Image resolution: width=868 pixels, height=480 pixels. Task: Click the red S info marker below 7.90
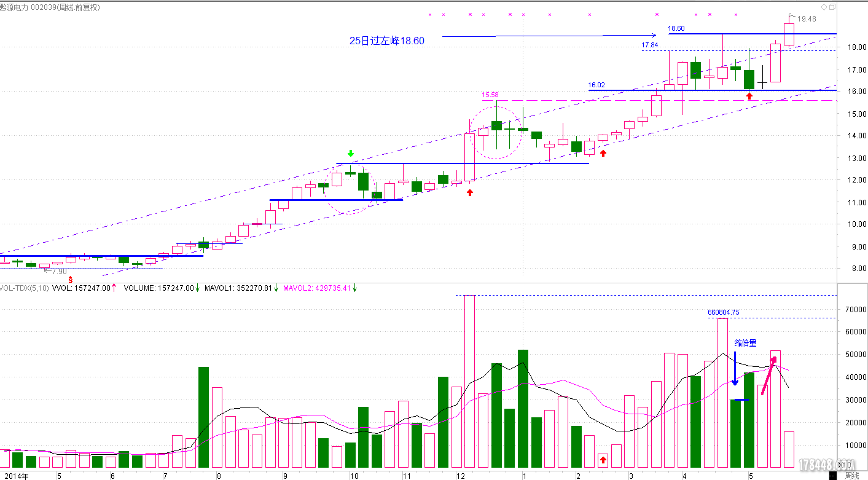point(71,280)
